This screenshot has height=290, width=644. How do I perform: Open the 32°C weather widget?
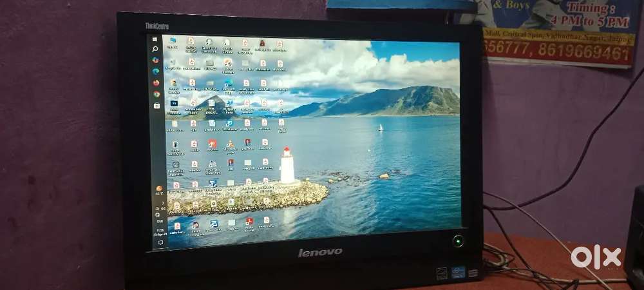pyautogui.click(x=159, y=190)
